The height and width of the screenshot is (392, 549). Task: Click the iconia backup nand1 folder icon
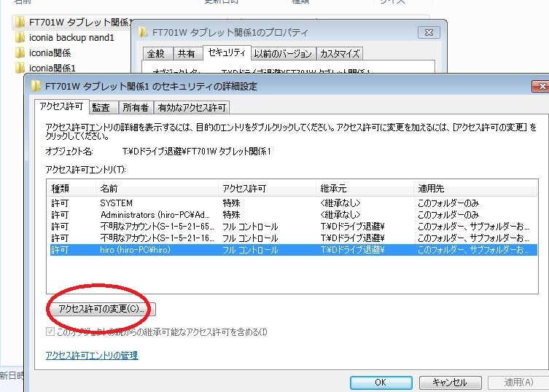pos(20,36)
